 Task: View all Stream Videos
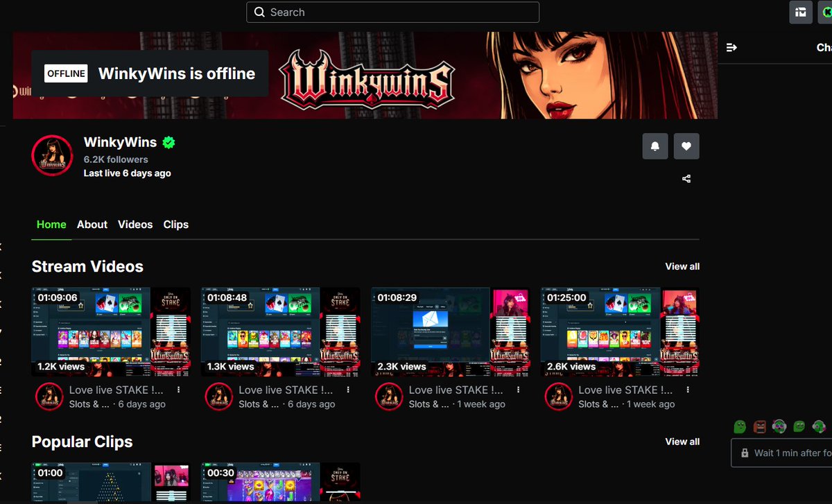(682, 266)
